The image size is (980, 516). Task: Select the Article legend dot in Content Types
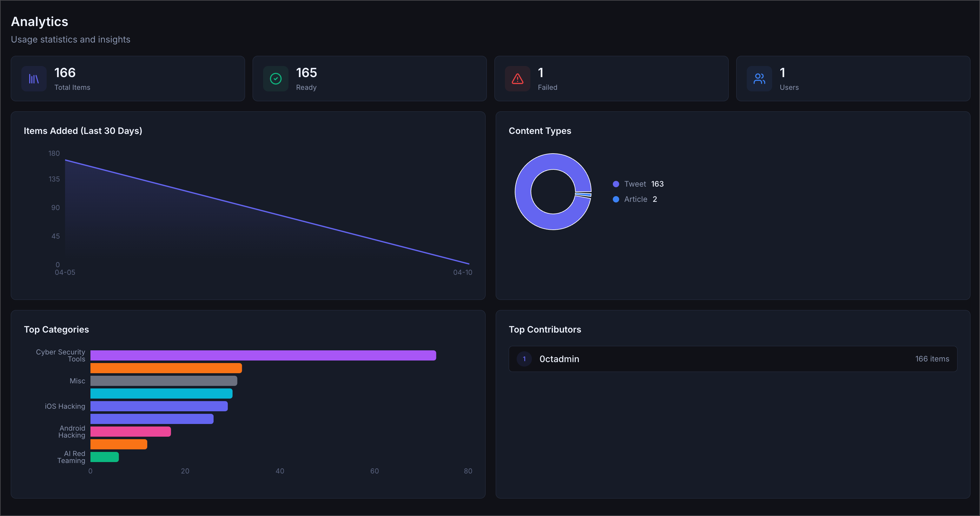point(616,199)
